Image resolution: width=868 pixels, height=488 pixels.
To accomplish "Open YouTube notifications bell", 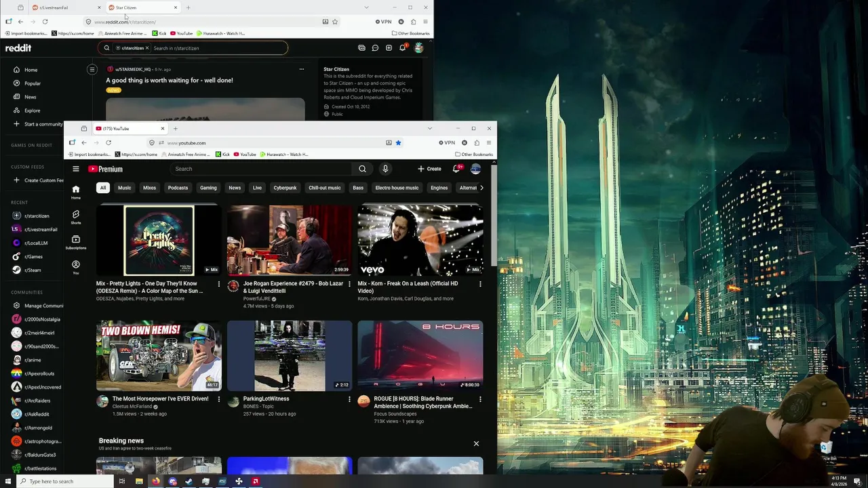I will [x=456, y=169].
